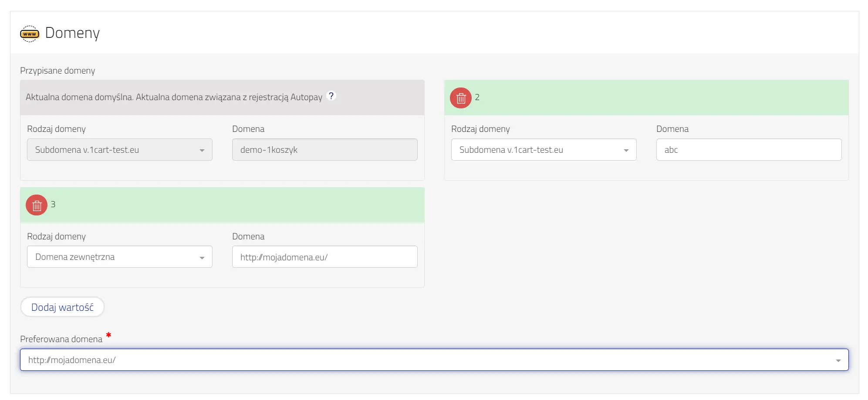The width and height of the screenshot is (868, 400).
Task: Click entry number 3 label
Action: click(x=53, y=204)
